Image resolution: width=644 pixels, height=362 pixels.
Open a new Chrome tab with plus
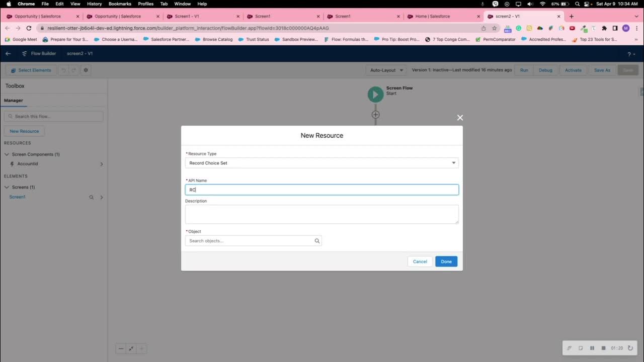[571, 16]
